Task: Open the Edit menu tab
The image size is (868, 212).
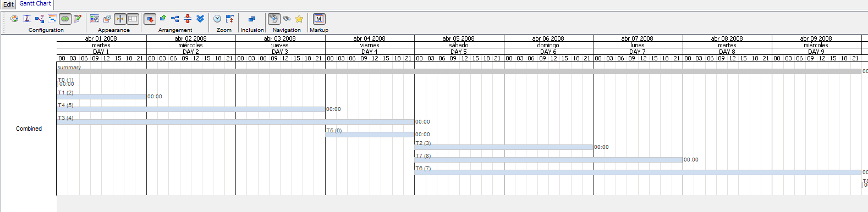Action: [x=8, y=4]
